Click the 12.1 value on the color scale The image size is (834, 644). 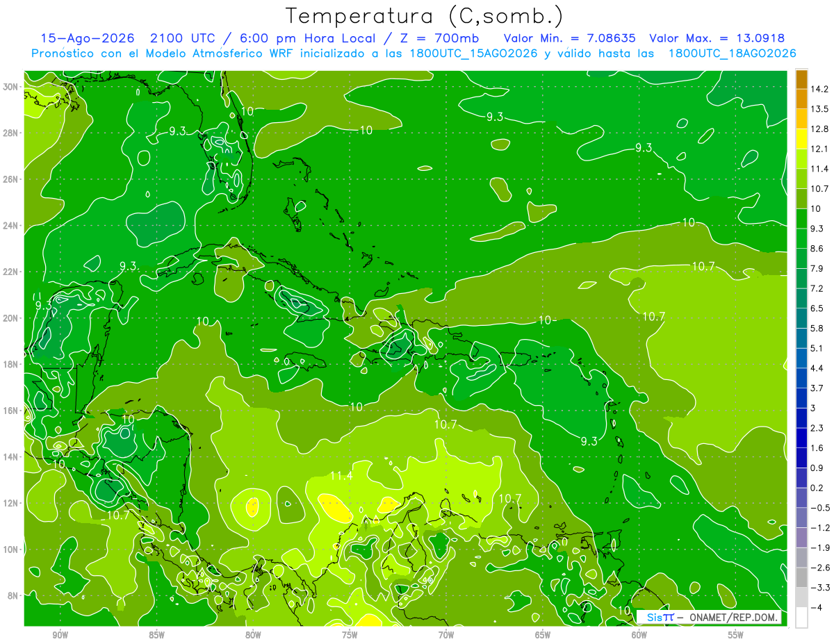819,149
